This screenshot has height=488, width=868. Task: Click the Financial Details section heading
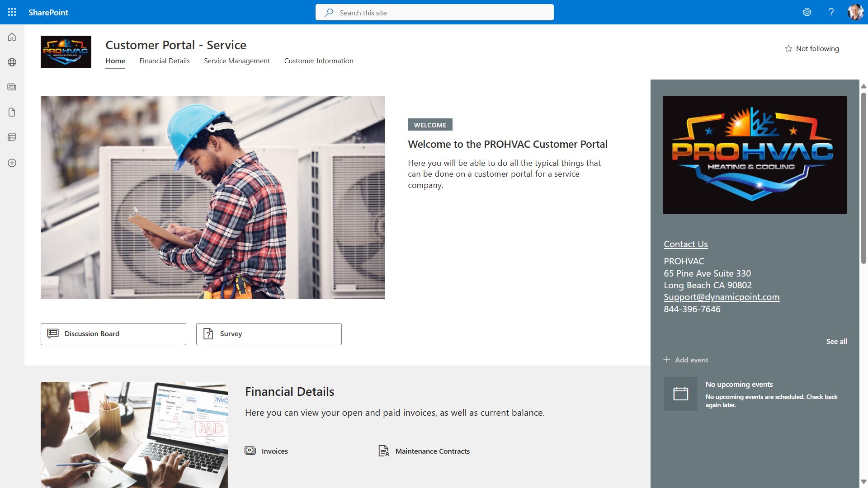point(290,391)
